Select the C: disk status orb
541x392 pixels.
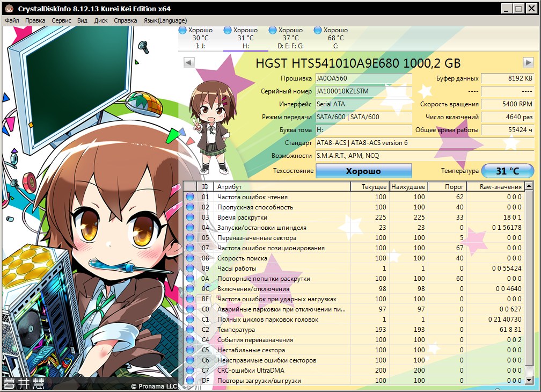click(x=318, y=30)
